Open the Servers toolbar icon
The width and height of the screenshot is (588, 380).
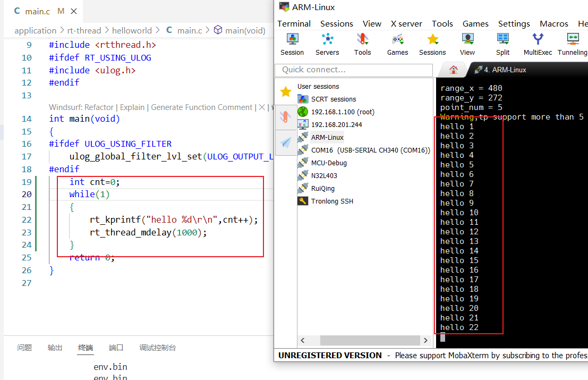[x=327, y=44]
